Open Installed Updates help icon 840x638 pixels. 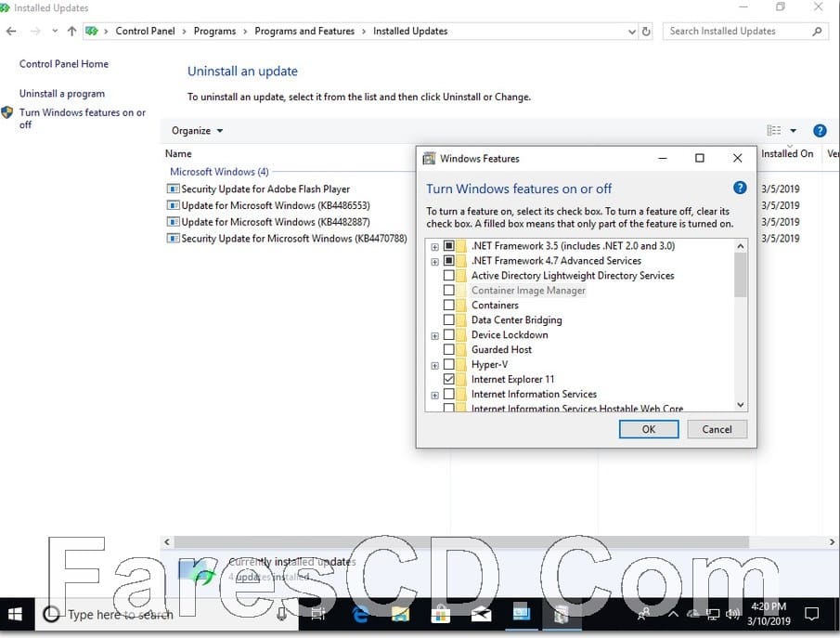tap(819, 130)
